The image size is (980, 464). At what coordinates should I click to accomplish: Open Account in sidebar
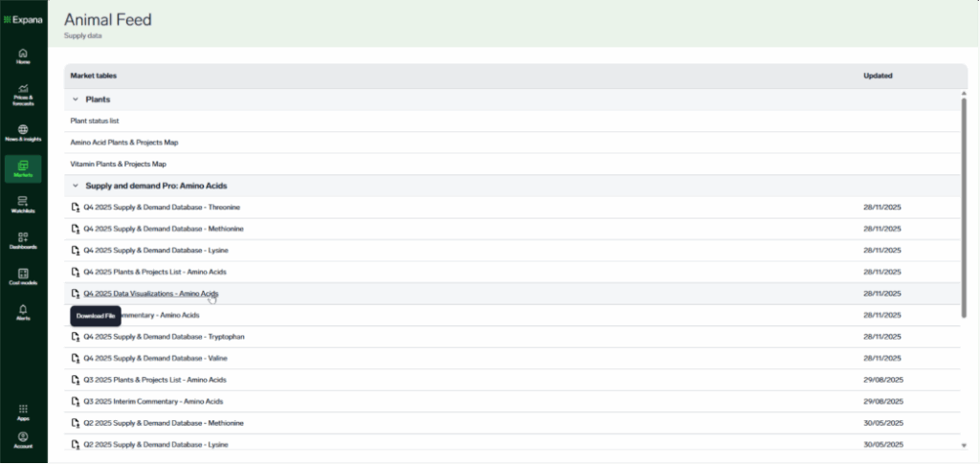coord(23,439)
